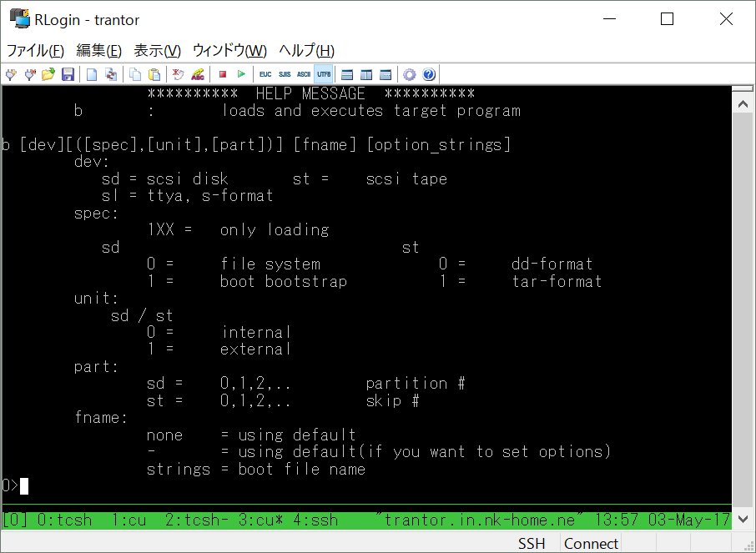756x553 pixels.
Task: Click the RLogin app icon in title bar
Action: tap(20, 19)
